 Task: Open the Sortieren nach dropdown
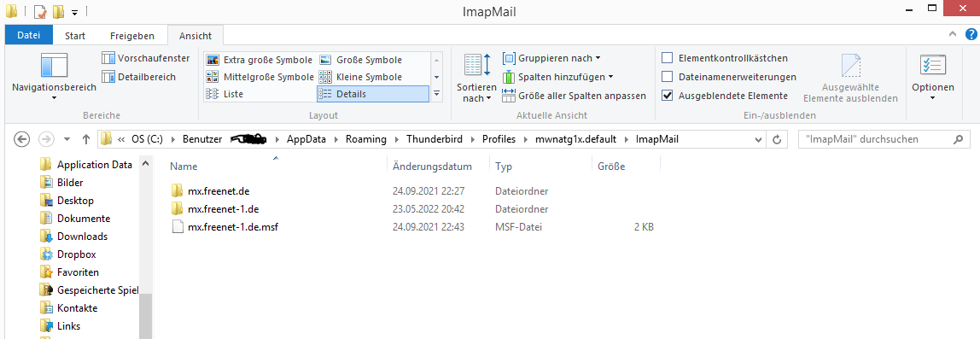point(476,79)
